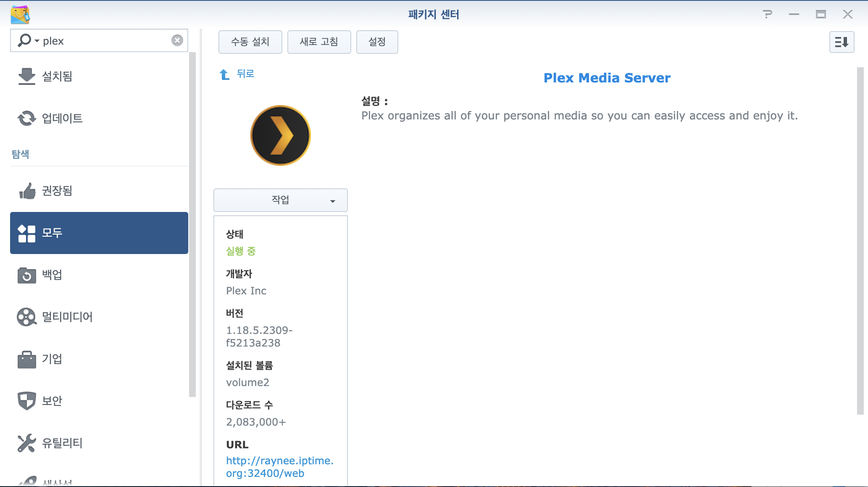Clear the plex search text

pos(177,40)
